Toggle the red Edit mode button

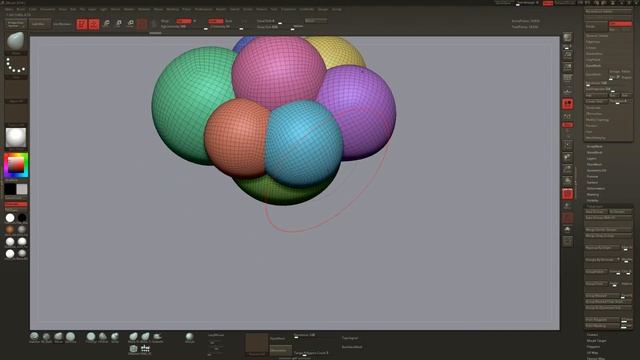82,24
